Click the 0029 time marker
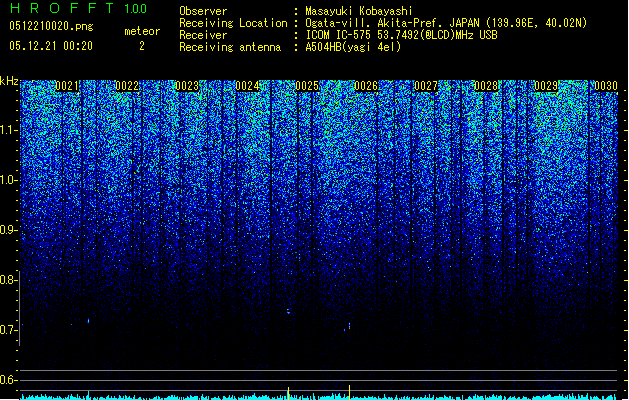The width and height of the screenshot is (629, 400). (546, 86)
